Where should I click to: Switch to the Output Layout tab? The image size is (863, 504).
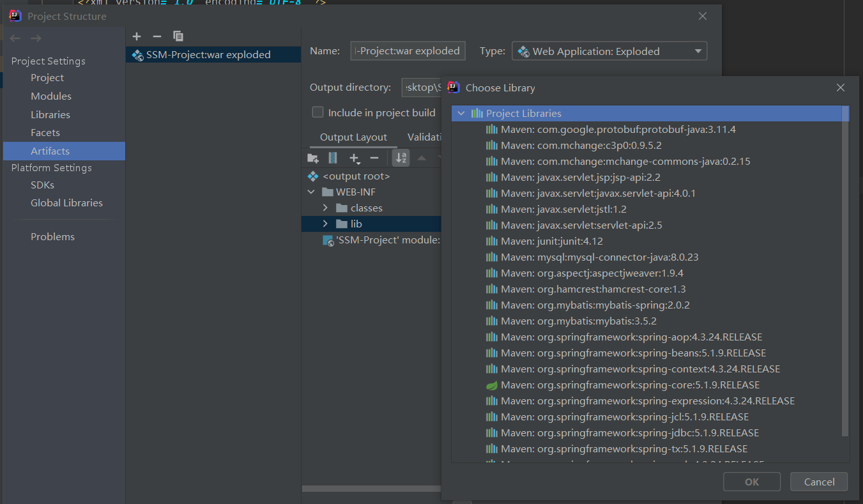(353, 137)
